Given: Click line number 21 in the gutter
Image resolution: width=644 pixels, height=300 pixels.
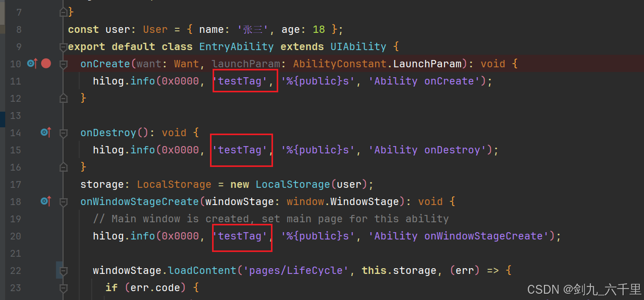Looking at the screenshot, I should [x=16, y=253].
